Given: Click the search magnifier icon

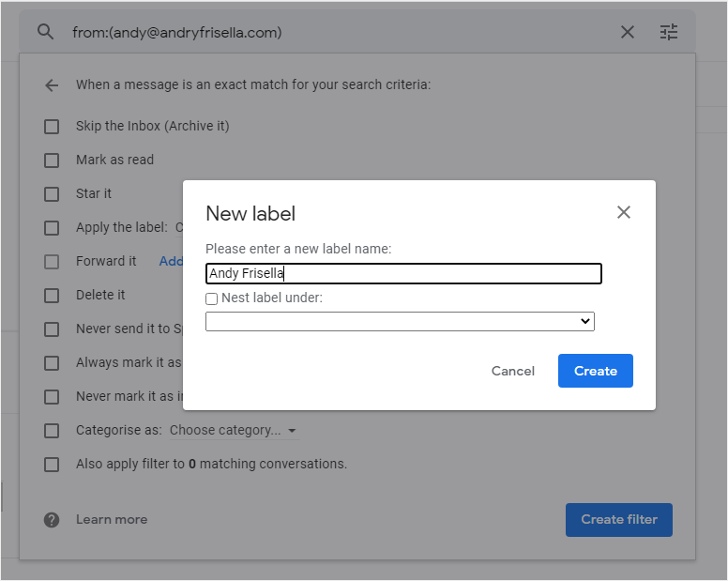Looking at the screenshot, I should point(46,32).
